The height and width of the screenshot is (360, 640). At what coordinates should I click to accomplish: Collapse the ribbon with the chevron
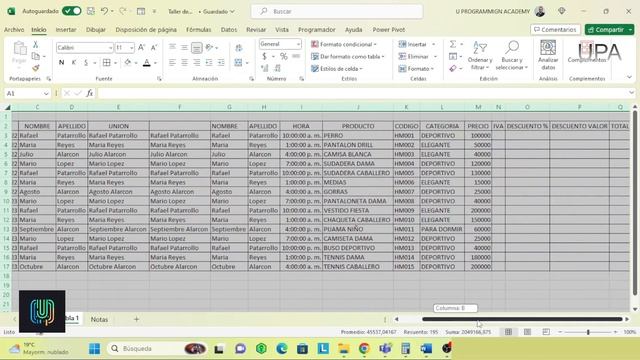point(629,77)
